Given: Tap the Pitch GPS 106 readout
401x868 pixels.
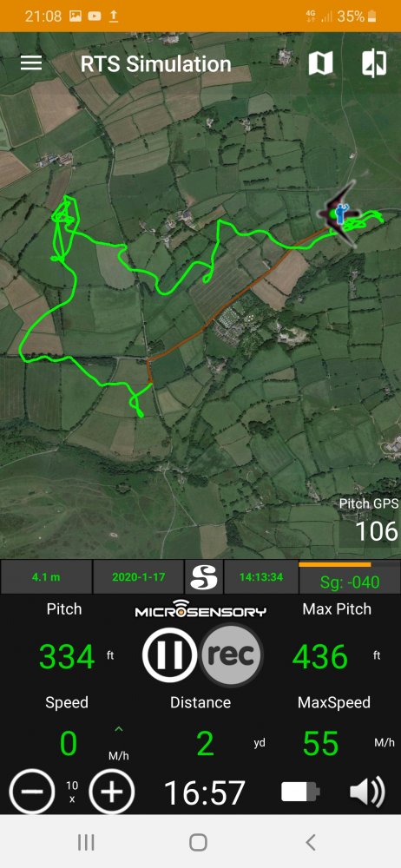Looking at the screenshot, I should [369, 520].
